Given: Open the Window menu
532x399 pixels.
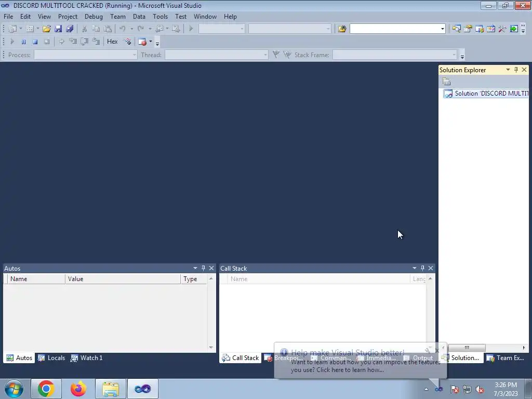Looking at the screenshot, I should [205, 16].
